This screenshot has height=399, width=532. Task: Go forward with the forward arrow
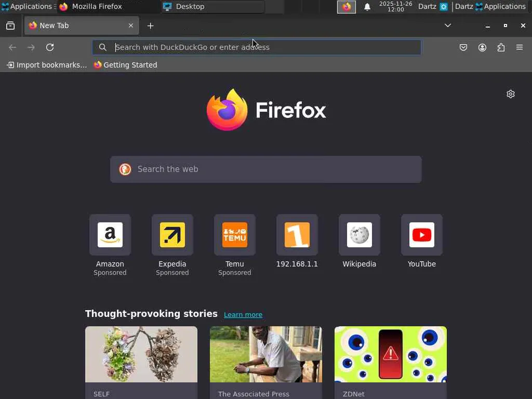[x=31, y=47]
